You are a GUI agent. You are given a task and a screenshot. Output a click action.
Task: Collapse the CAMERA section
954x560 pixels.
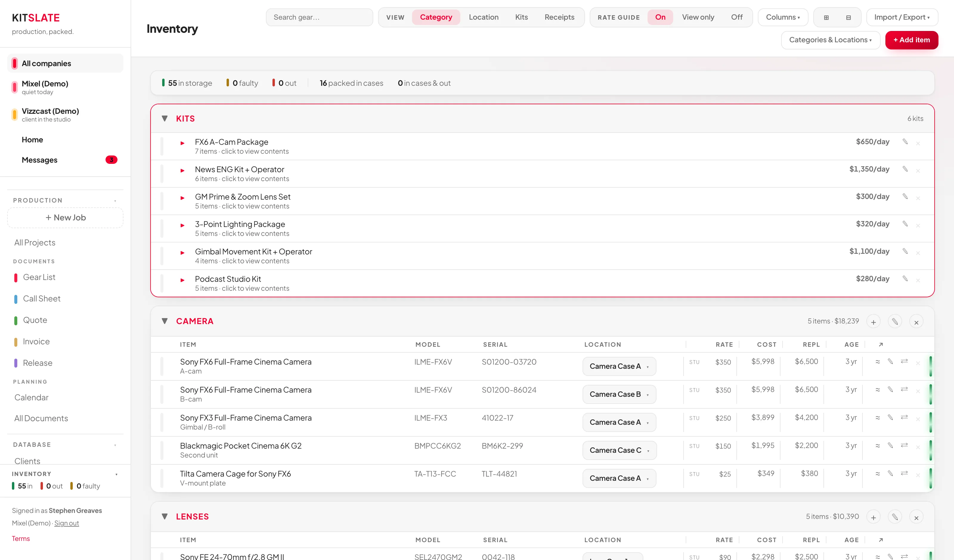[x=165, y=321]
